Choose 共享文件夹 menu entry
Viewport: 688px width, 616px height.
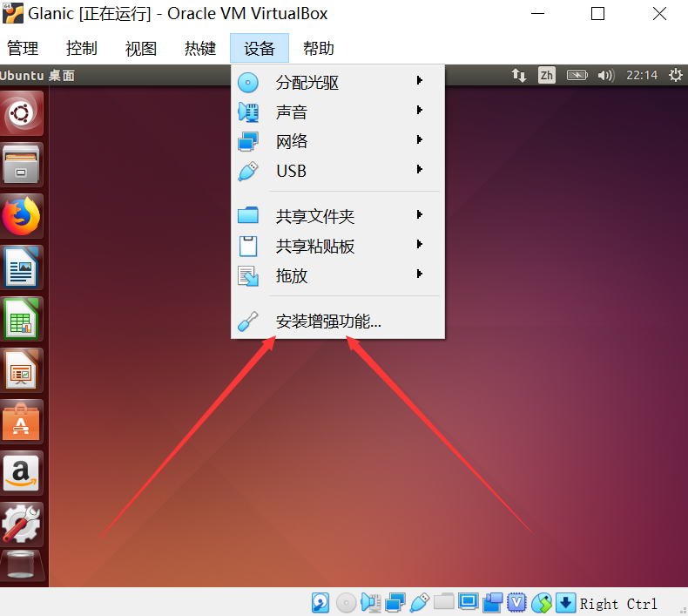point(338,216)
